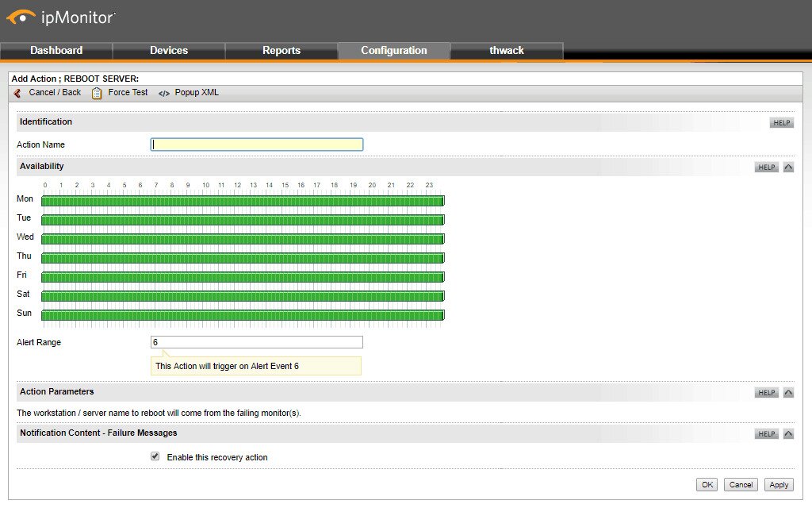Image resolution: width=812 pixels, height=508 pixels.
Task: Open HELP for the Identification section
Action: [x=781, y=122]
